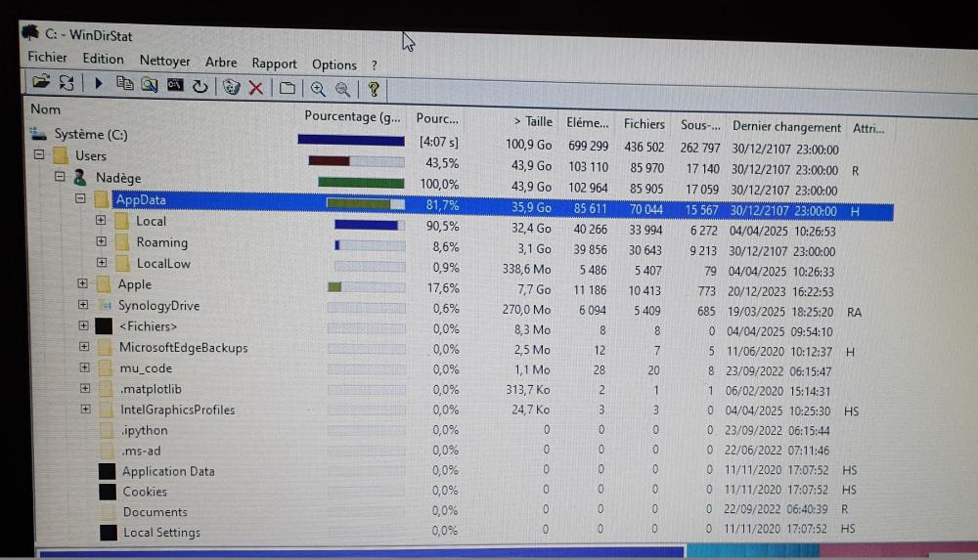978x560 pixels.
Task: Click the yellow question mark Help icon
Action: click(x=374, y=90)
